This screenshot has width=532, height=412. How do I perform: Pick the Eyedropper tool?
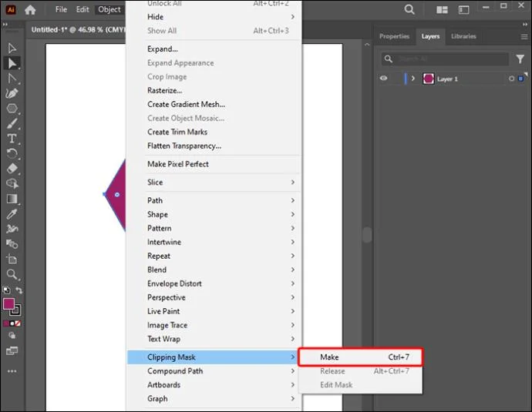[x=12, y=214]
